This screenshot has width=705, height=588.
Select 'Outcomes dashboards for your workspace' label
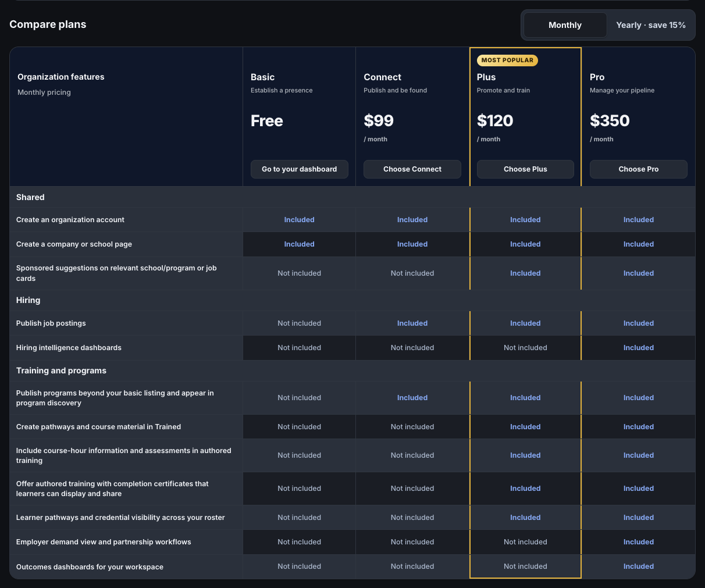[90, 567]
